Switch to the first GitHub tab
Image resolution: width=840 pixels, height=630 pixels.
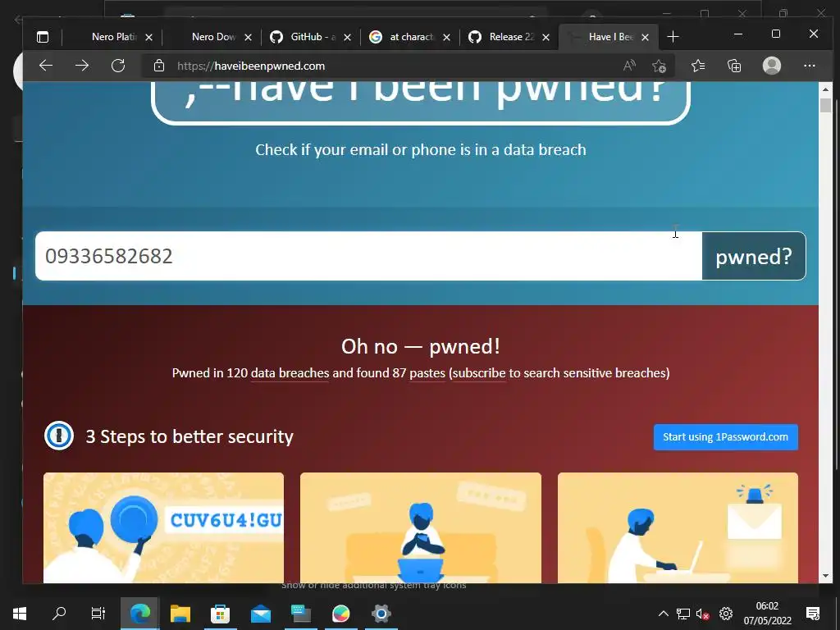pyautogui.click(x=313, y=37)
